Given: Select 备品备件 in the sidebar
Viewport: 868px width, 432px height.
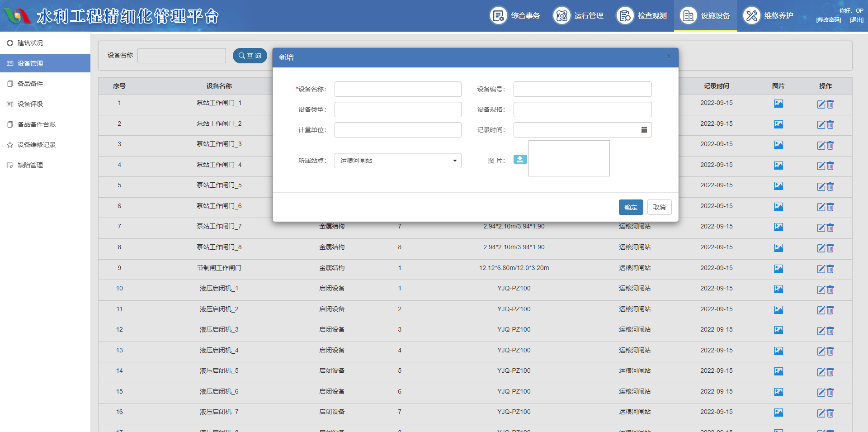Looking at the screenshot, I should point(30,84).
